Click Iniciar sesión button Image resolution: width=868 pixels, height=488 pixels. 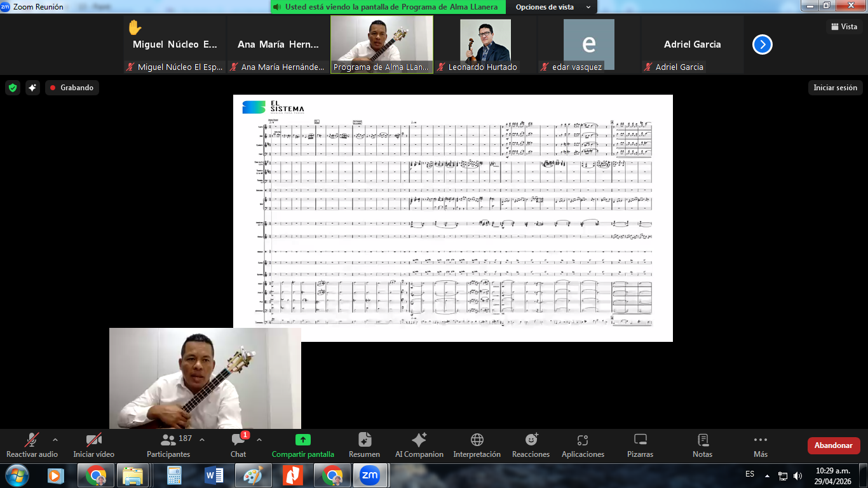click(835, 88)
